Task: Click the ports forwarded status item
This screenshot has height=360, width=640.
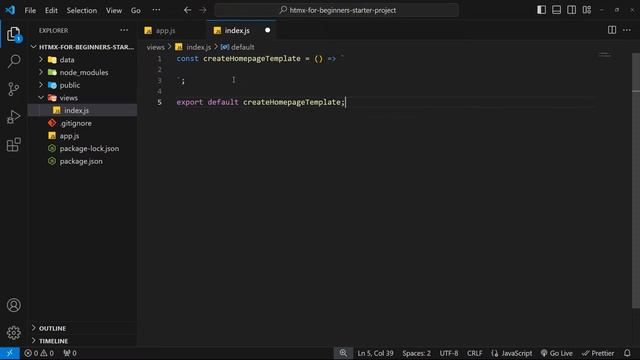Action: click(70, 353)
